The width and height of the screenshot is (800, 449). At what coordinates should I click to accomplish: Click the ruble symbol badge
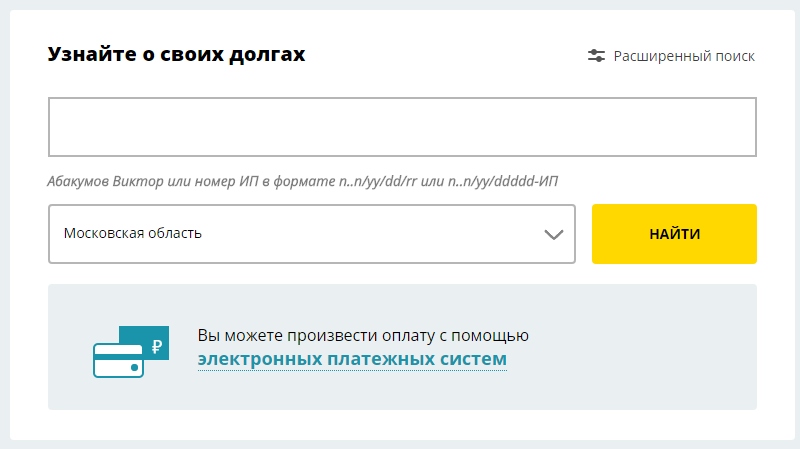pos(156,345)
